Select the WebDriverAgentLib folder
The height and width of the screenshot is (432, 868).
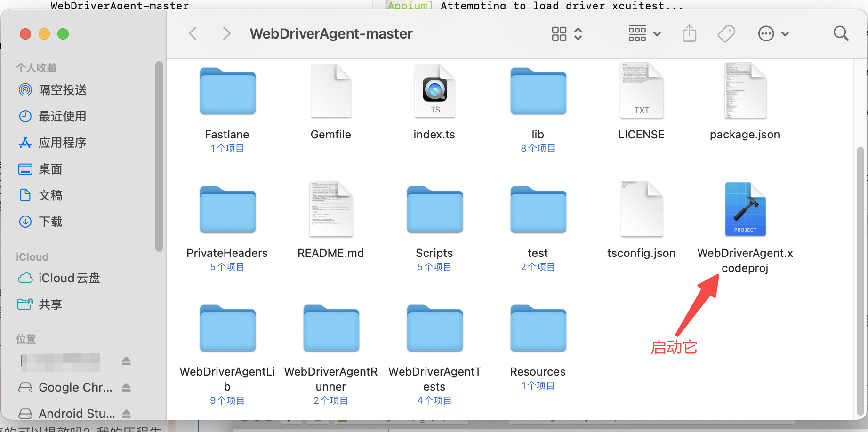(227, 328)
